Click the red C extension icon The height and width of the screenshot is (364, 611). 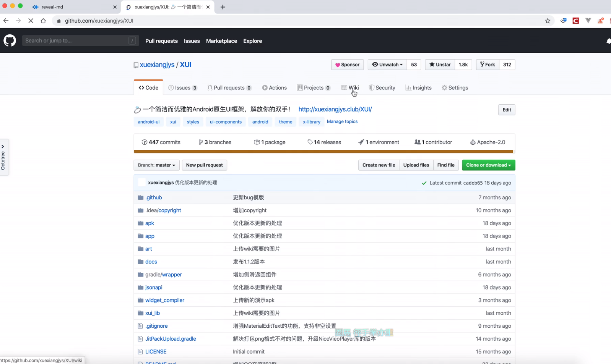(x=575, y=21)
